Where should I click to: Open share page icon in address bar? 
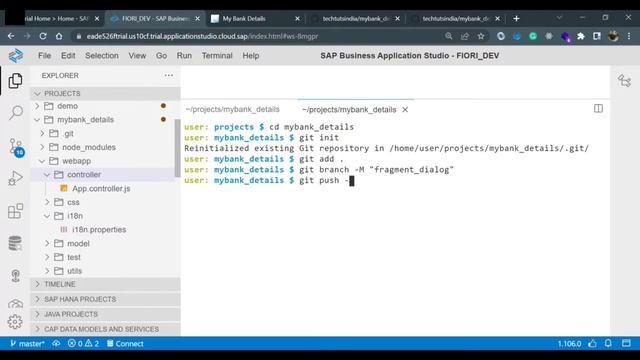click(464, 36)
